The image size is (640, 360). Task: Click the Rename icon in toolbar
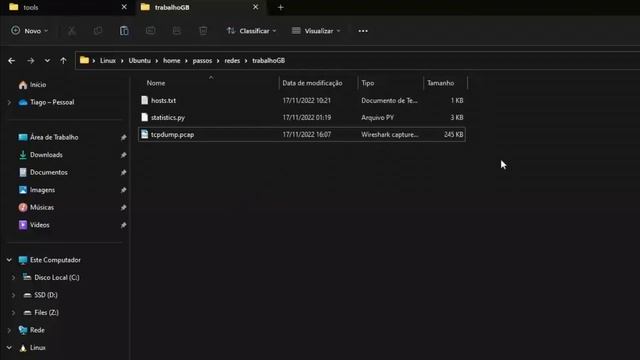tap(151, 31)
